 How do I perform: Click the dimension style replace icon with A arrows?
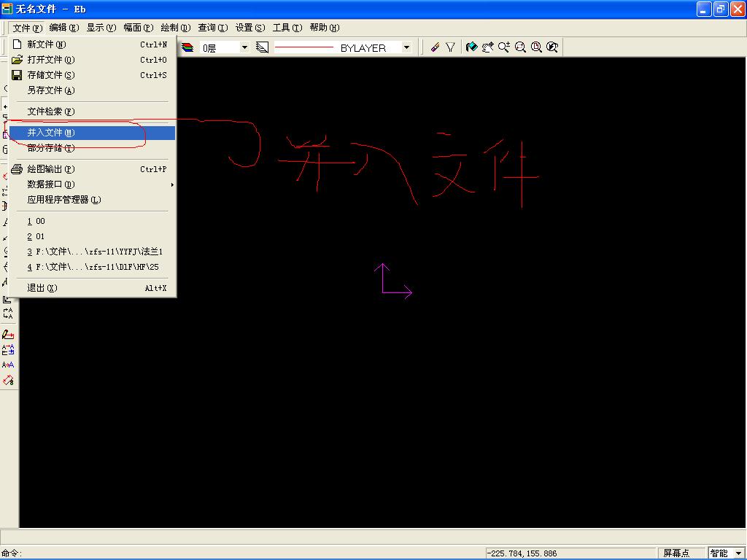click(8, 349)
